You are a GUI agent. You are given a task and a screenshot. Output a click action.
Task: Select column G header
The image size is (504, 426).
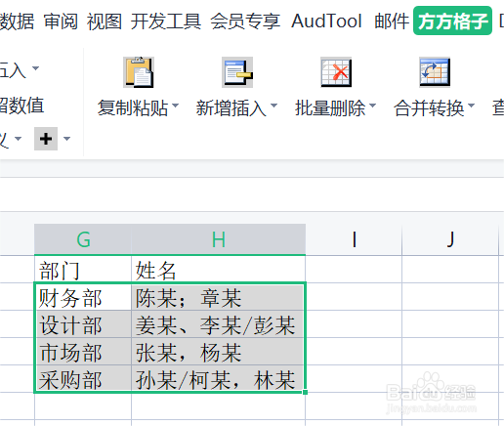pyautogui.click(x=83, y=239)
